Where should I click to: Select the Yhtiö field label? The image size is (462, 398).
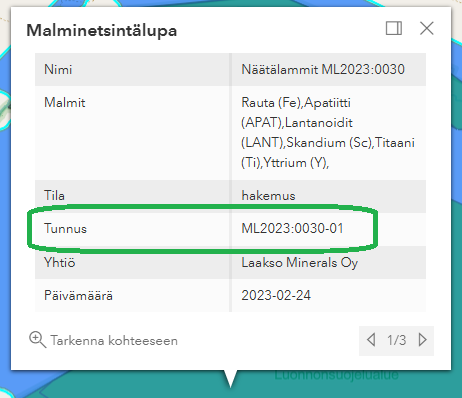[x=60, y=262]
